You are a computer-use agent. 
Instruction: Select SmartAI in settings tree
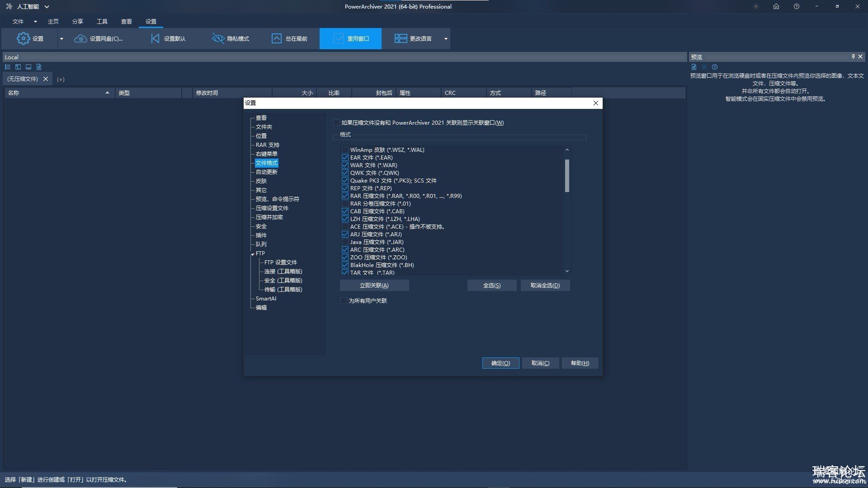pos(266,299)
